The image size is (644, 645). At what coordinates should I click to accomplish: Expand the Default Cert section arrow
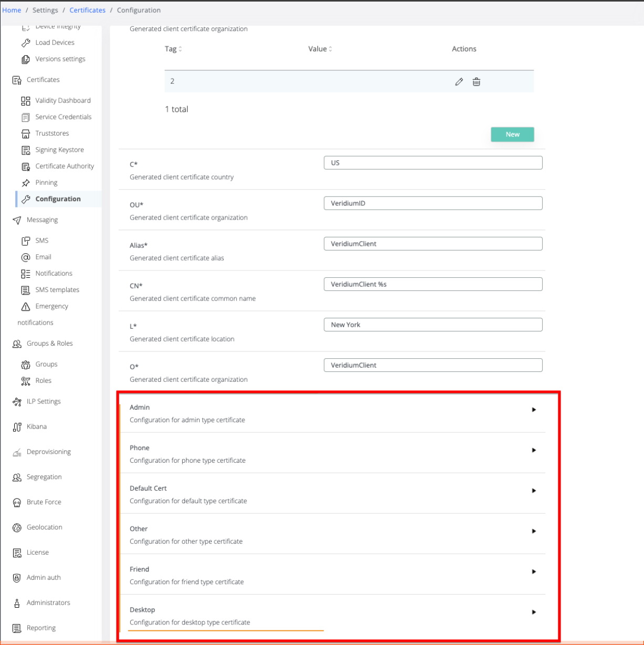click(534, 491)
